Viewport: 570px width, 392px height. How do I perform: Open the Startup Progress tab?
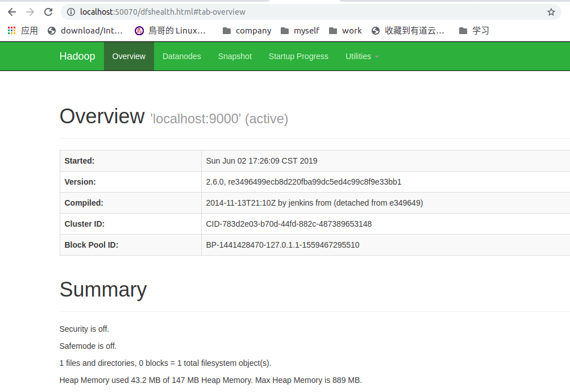tap(298, 56)
